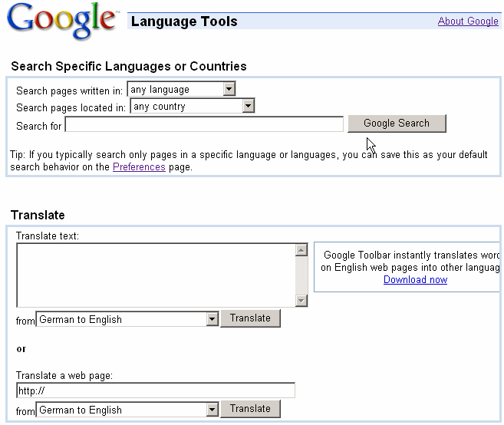Viewport: 504px width, 425px height.
Task: Click the Download now link
Action: click(x=415, y=280)
